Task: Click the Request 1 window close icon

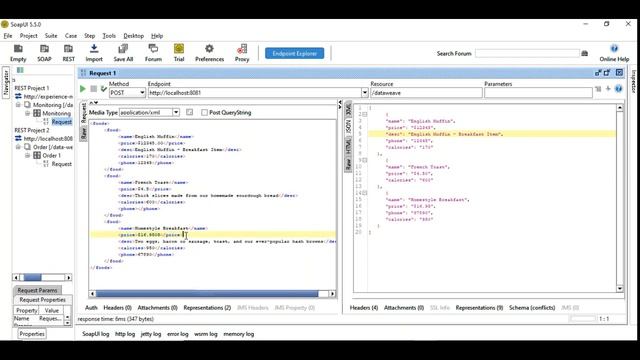Action: point(619,73)
